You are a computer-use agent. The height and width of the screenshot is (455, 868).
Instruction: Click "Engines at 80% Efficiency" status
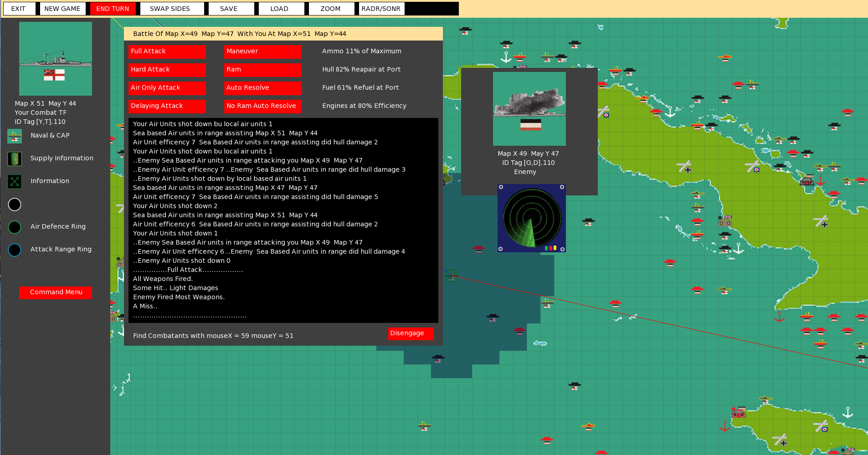pyautogui.click(x=364, y=106)
